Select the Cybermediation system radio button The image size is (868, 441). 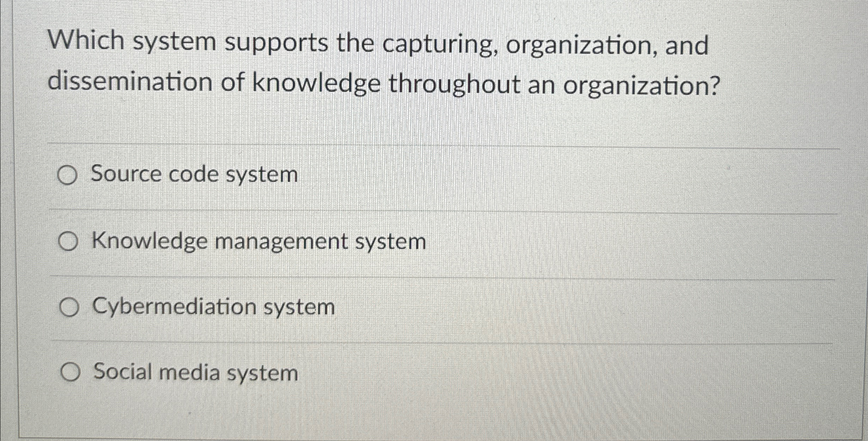69,308
